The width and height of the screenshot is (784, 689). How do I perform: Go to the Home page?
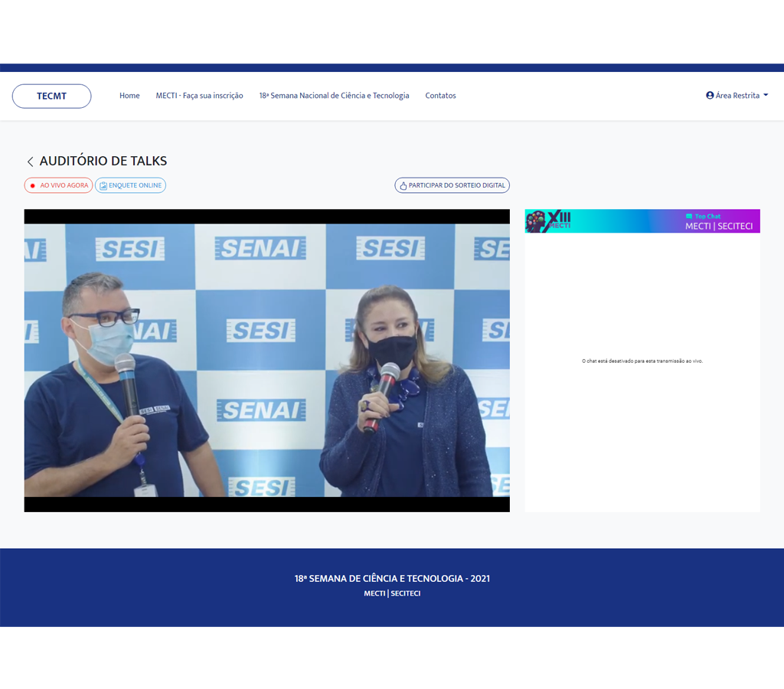tap(129, 96)
